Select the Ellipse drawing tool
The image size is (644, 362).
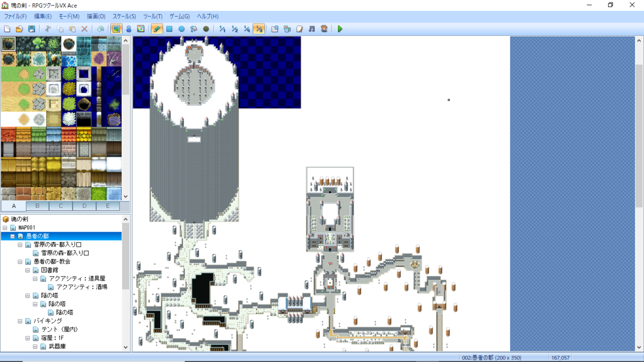pyautogui.click(x=181, y=29)
